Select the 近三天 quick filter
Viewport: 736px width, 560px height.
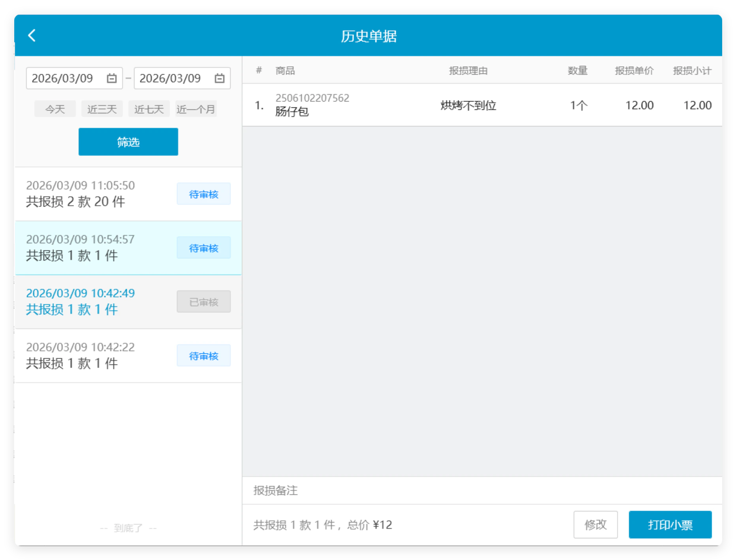coord(102,109)
